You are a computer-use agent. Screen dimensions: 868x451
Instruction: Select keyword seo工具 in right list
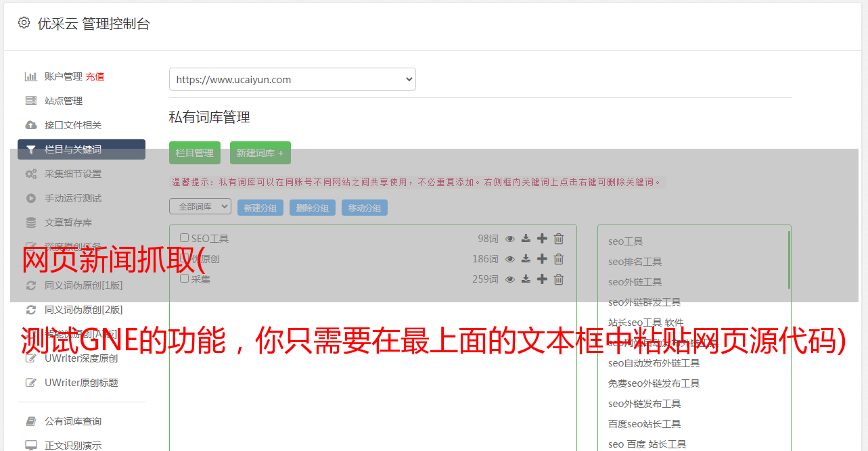626,241
